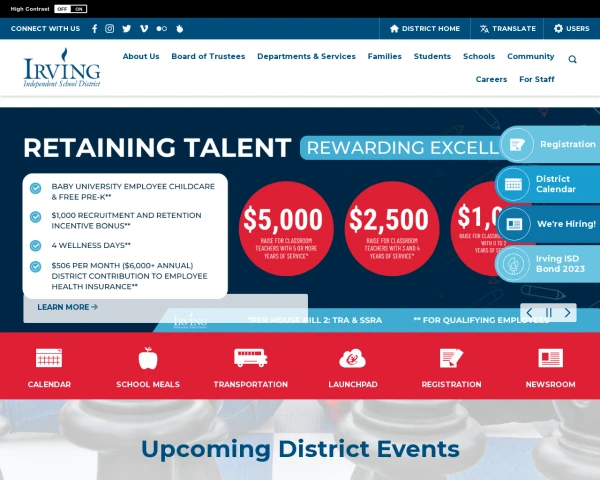The height and width of the screenshot is (480, 600).
Task: Open Departments & Services menu
Action: click(x=306, y=56)
